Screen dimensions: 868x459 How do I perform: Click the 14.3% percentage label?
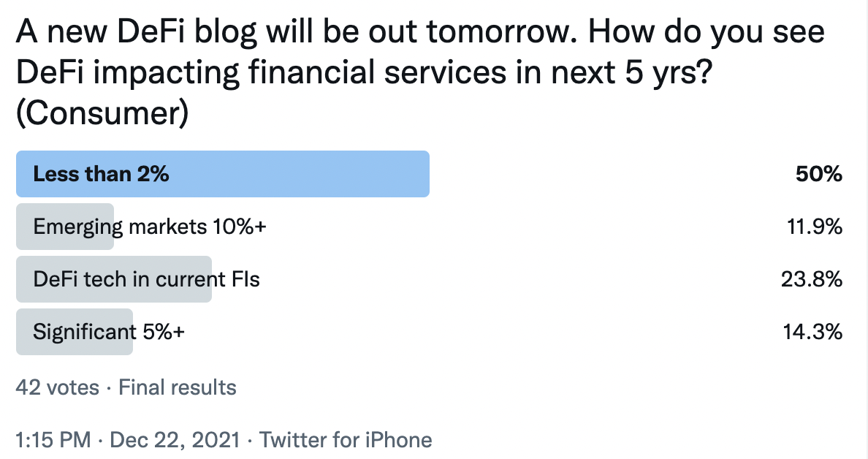point(812,332)
